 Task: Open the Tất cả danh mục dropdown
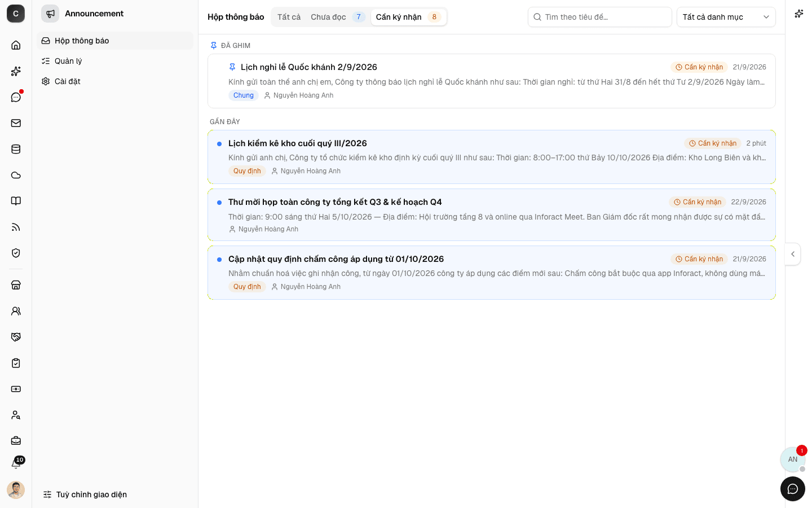pyautogui.click(x=726, y=17)
